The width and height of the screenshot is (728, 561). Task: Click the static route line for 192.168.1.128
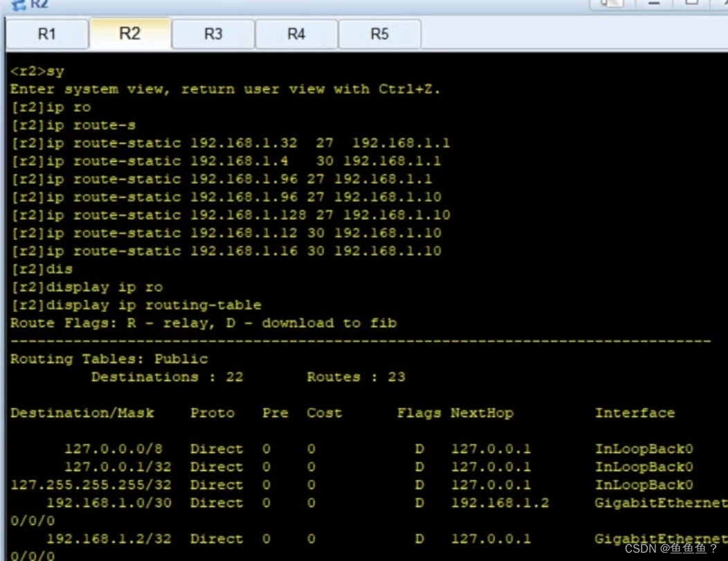pyautogui.click(x=230, y=215)
